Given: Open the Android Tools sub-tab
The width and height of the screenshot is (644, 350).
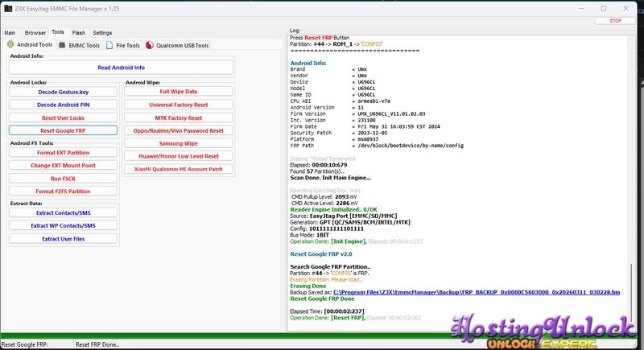Looking at the screenshot, I should [x=31, y=45].
